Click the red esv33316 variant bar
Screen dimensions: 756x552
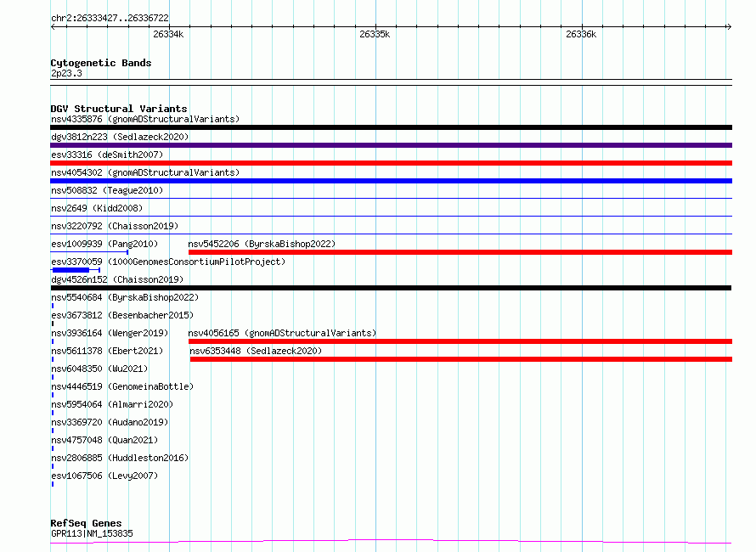coord(391,163)
